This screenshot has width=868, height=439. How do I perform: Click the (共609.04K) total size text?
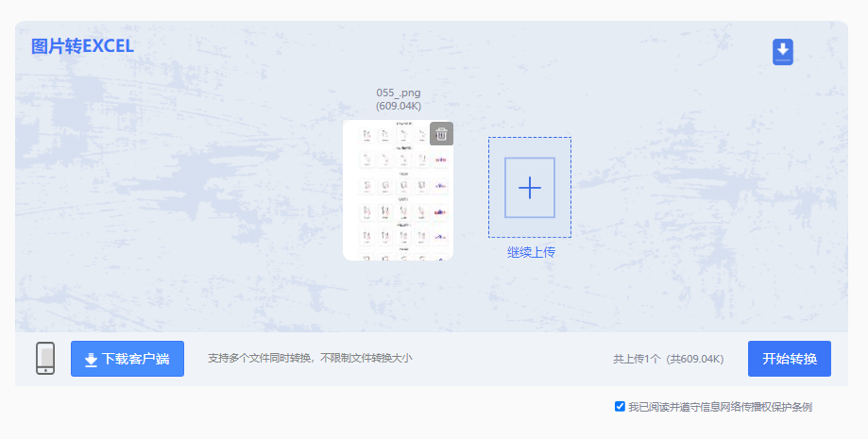coord(694,359)
